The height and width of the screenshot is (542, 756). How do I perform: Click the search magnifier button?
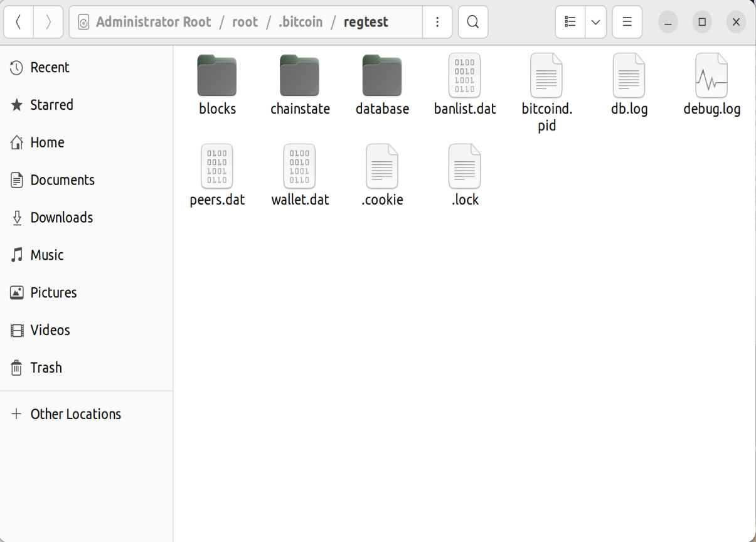pos(473,23)
